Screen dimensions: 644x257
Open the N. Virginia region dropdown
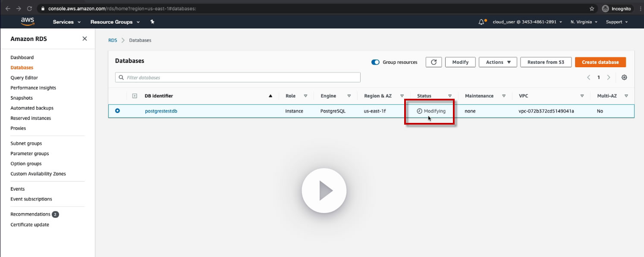click(x=584, y=22)
